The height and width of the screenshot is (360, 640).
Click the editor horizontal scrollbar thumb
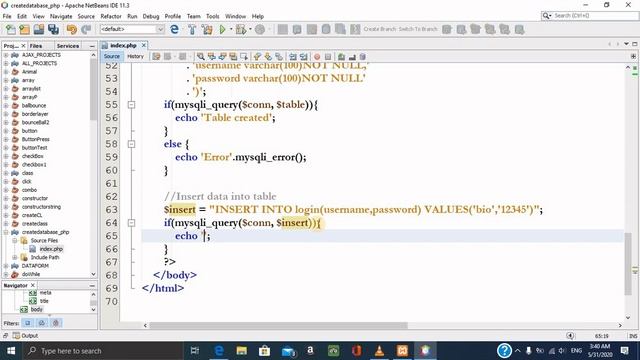(x=278, y=325)
